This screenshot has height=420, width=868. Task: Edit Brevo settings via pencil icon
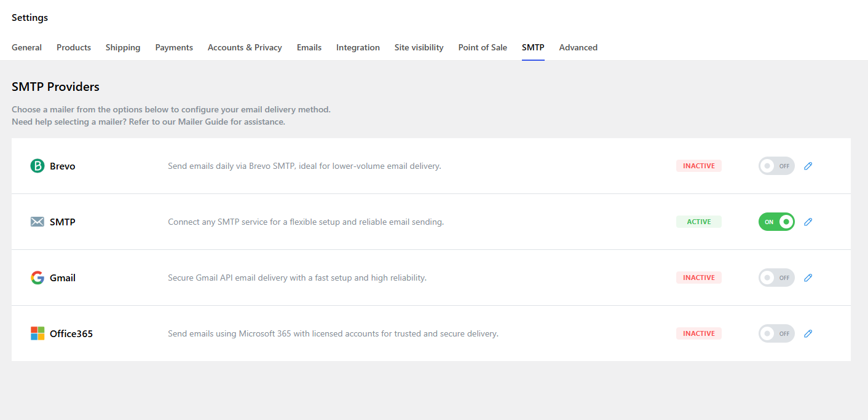tap(808, 166)
